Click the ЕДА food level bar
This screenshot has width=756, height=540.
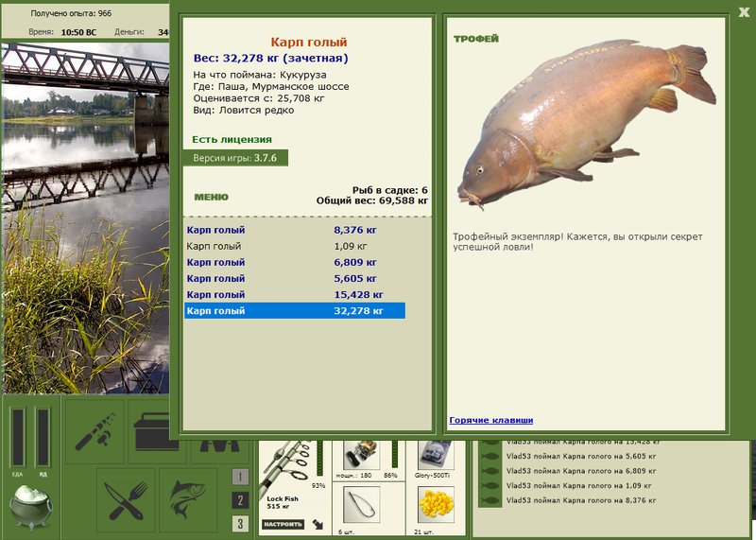18,438
